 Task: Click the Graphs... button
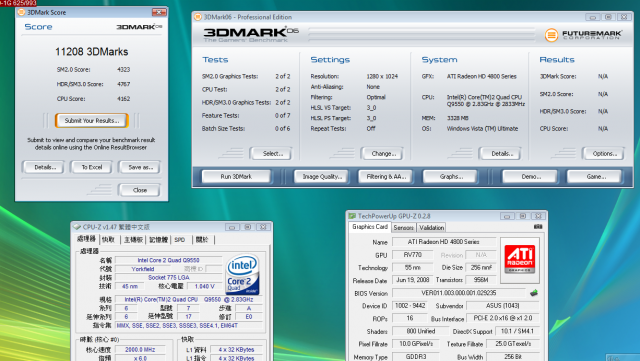[450, 176]
